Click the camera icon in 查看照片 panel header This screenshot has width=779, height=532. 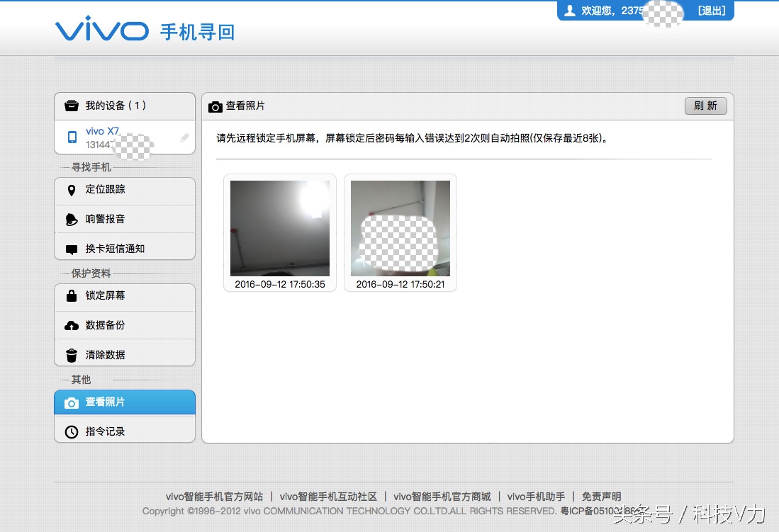(215, 107)
